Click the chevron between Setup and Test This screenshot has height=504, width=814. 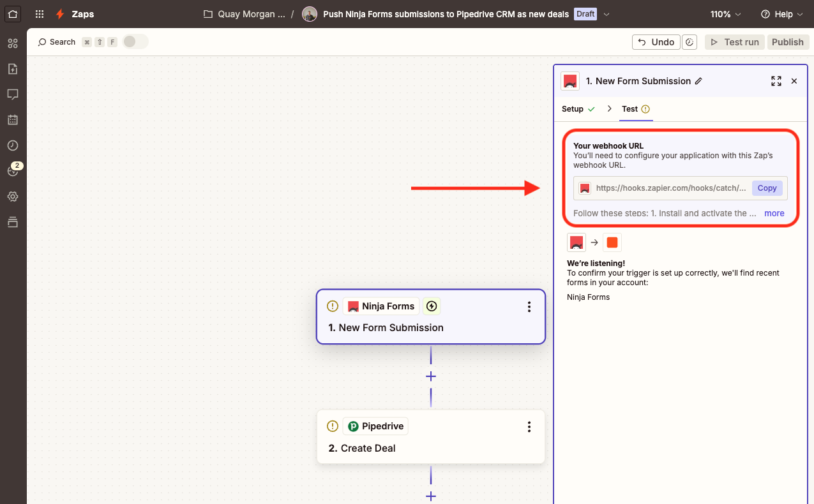pyautogui.click(x=609, y=109)
